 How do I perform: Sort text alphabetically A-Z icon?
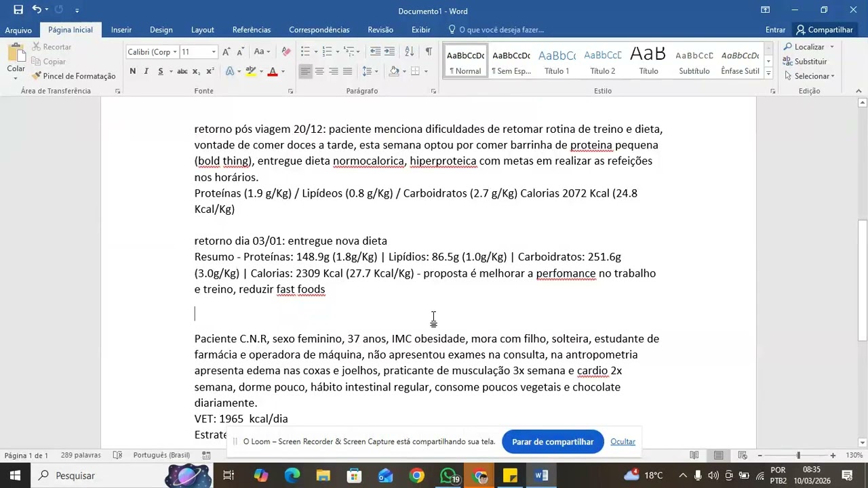pos(409,52)
